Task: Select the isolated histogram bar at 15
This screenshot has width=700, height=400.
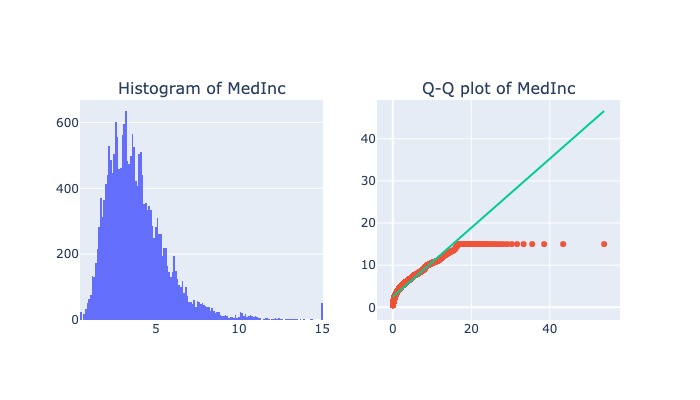Action: click(322, 311)
